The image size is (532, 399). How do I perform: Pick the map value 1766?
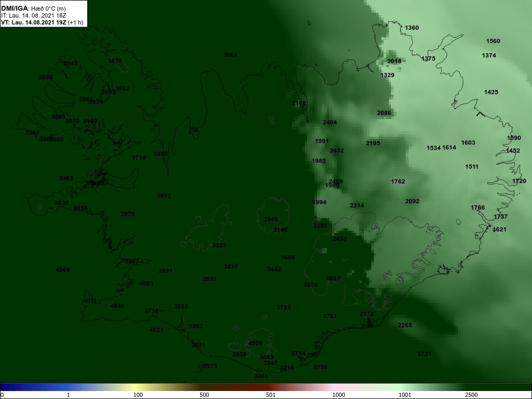(x=478, y=208)
